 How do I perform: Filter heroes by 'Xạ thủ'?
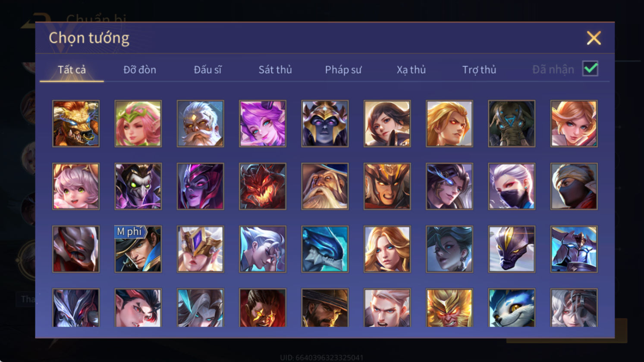[x=411, y=69]
